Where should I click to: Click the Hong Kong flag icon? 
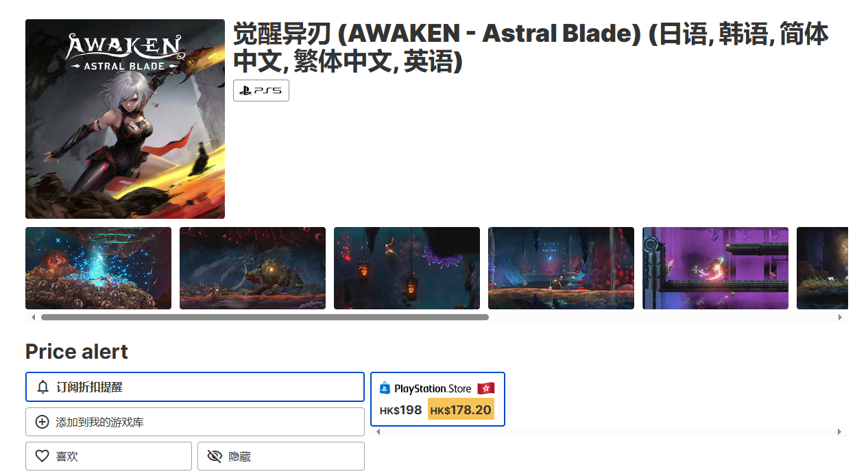point(485,388)
